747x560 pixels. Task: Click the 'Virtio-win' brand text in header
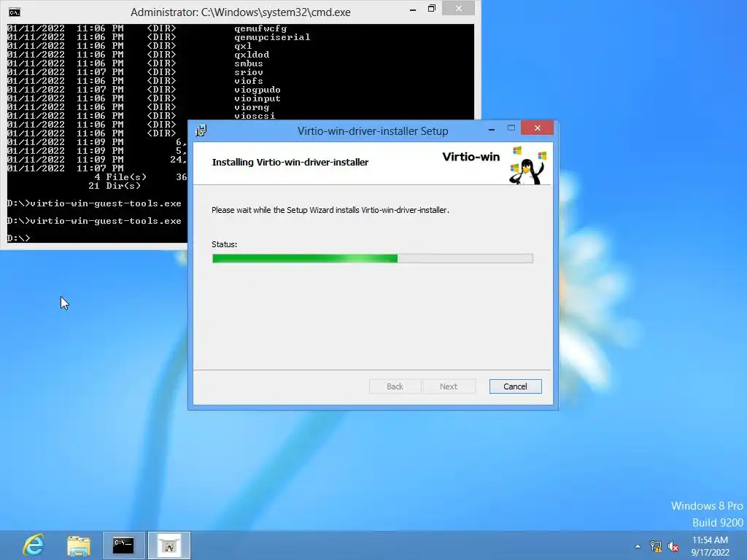[471, 157]
